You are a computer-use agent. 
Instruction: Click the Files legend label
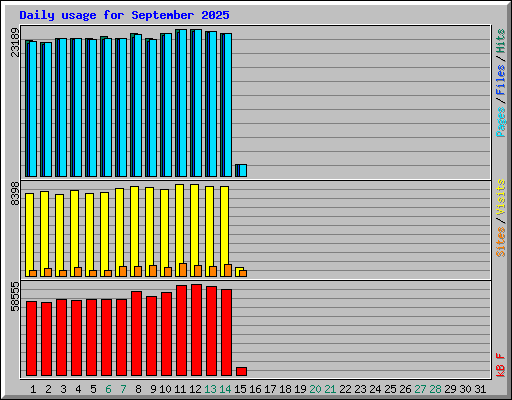(x=501, y=80)
